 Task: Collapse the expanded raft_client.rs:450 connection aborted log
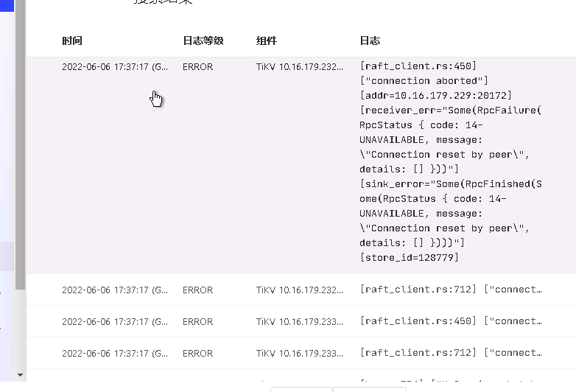(301, 166)
